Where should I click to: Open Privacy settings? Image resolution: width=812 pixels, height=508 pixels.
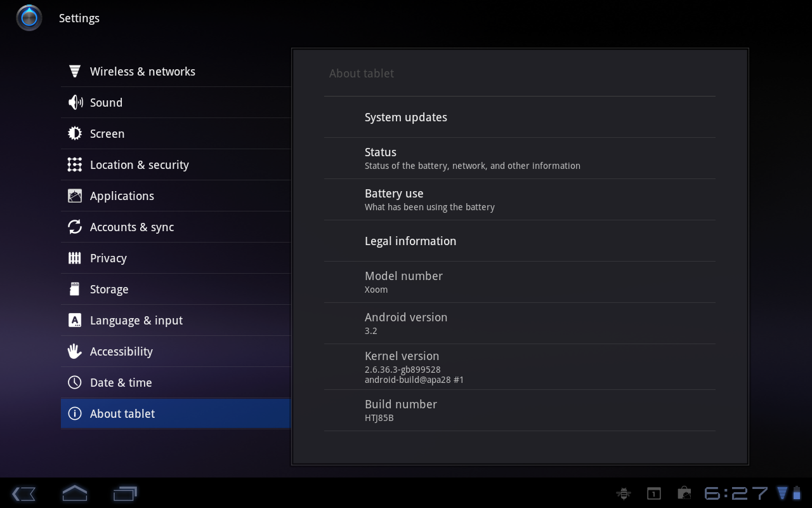point(176,258)
